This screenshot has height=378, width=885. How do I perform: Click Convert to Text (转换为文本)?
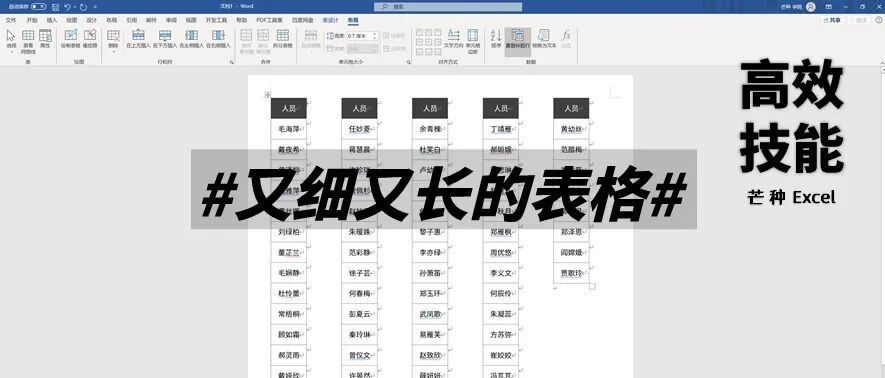click(x=544, y=38)
